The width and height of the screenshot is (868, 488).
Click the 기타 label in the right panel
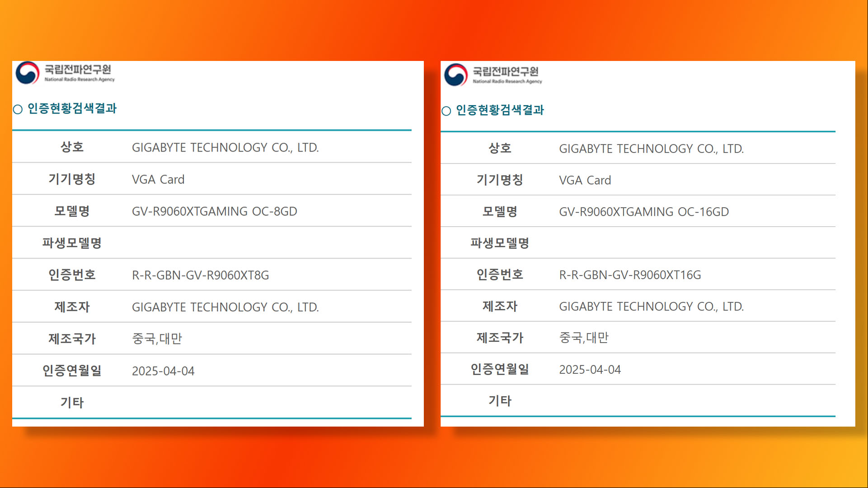[500, 401]
